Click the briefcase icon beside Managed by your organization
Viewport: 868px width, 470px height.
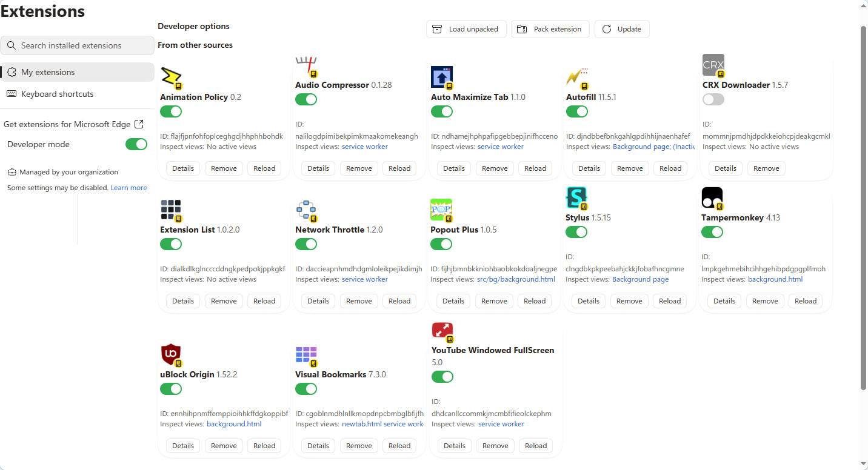click(x=12, y=172)
